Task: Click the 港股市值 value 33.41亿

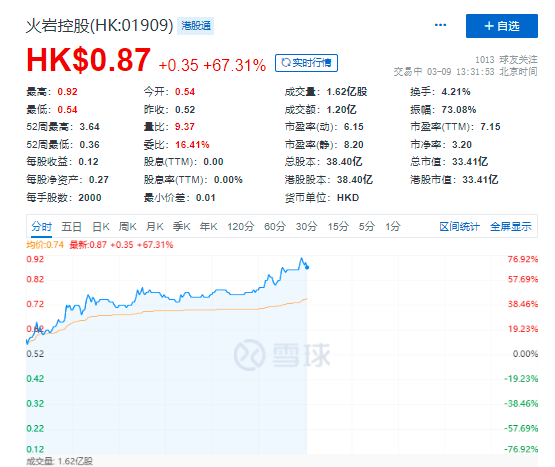Action: tap(480, 180)
